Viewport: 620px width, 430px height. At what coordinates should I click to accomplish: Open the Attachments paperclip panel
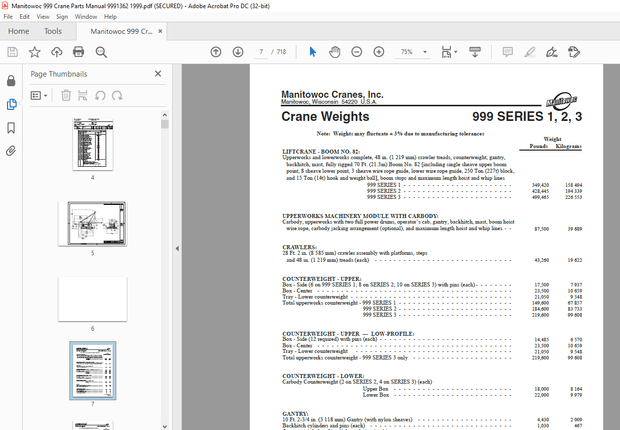11,151
